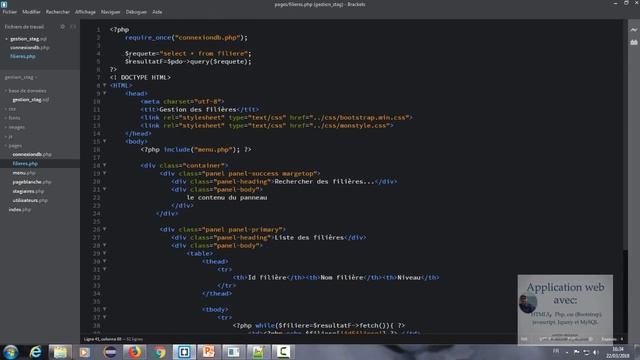The image size is (640, 360).
Task: Collapse the pages folder in file tree
Action: pyautogui.click(x=14, y=146)
